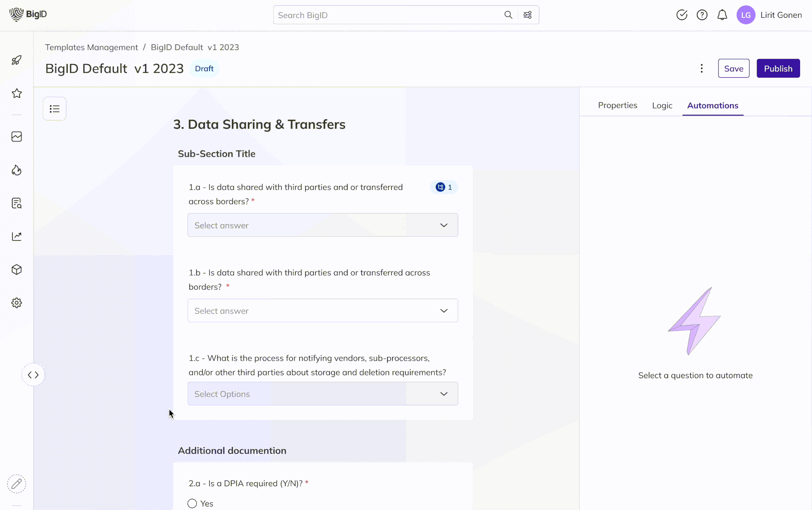Open favorites star icon in sidebar
This screenshot has height=510, width=812.
tap(17, 93)
